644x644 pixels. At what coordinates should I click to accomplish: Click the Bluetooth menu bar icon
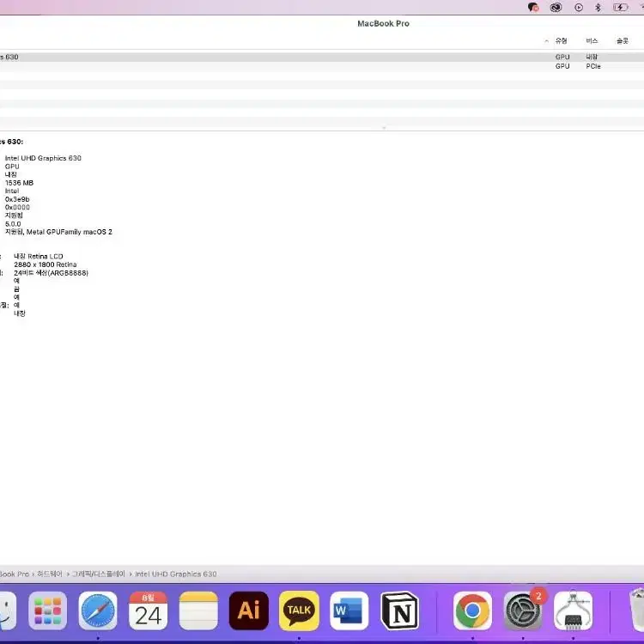[598, 8]
